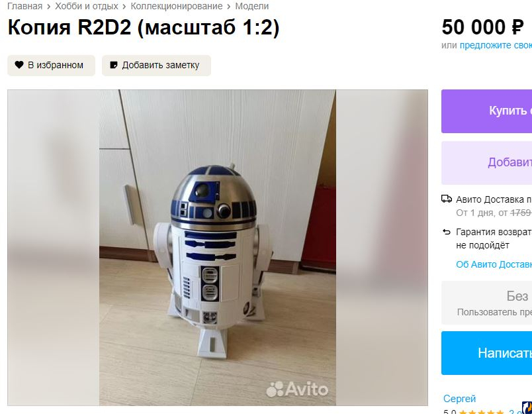Click the Avito watermark logo on photo
This screenshot has height=414, width=532.
297,389
